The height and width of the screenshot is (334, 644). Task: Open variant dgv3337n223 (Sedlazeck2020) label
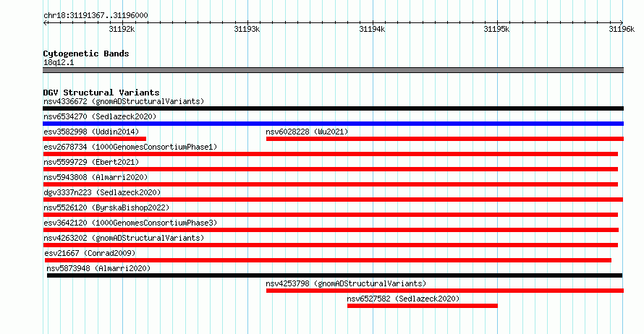[102, 192]
